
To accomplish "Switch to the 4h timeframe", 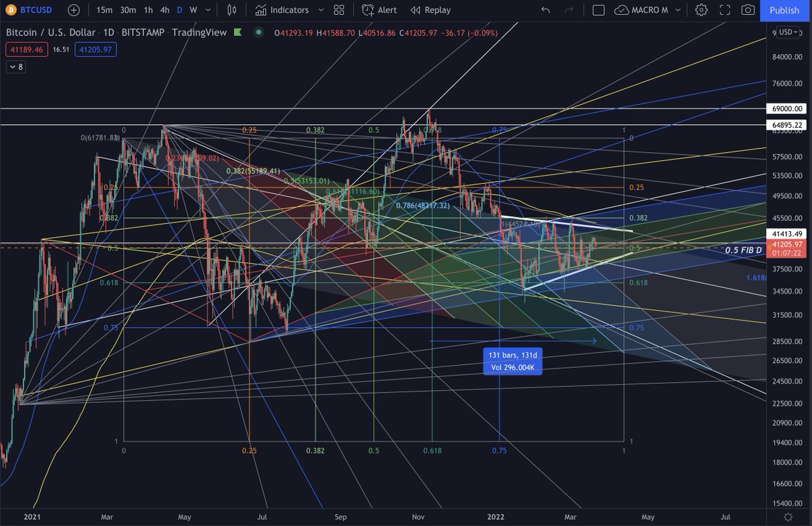I will pos(164,10).
